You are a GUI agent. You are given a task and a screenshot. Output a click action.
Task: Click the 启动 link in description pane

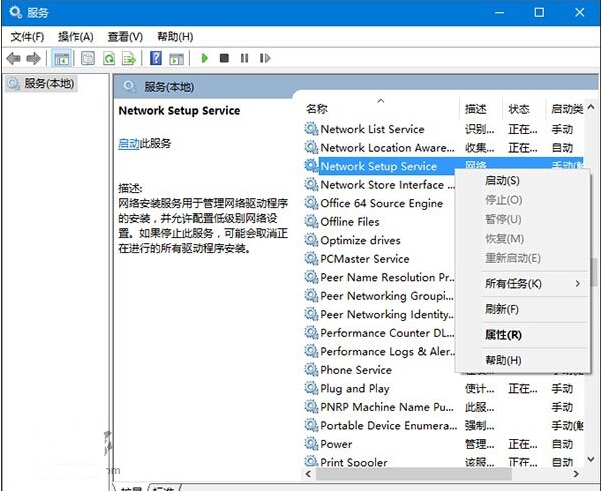(x=129, y=144)
